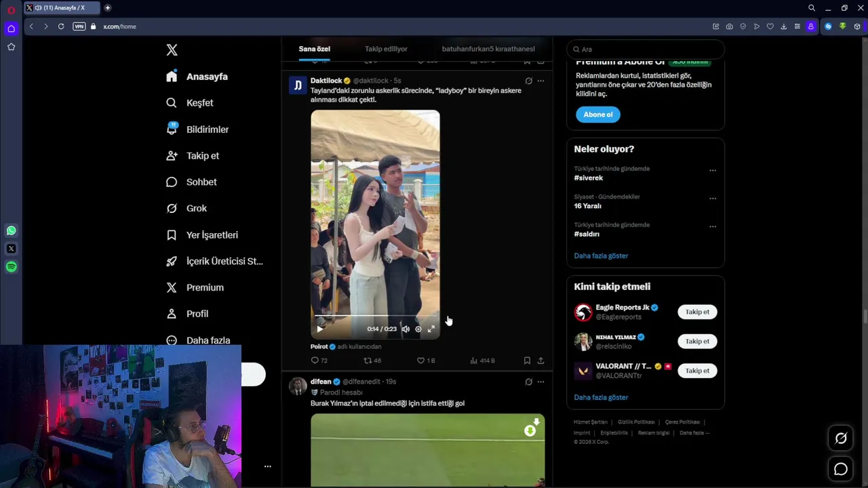Open Yer İşaretleri bookmarks
Image resolution: width=868 pixels, height=488 pixels.
[x=202, y=235]
